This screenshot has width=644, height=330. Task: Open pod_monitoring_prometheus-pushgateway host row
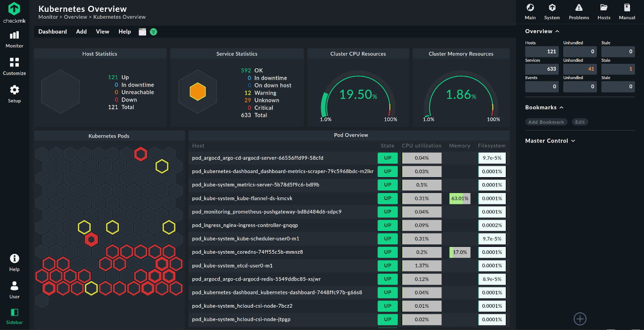[267, 212]
